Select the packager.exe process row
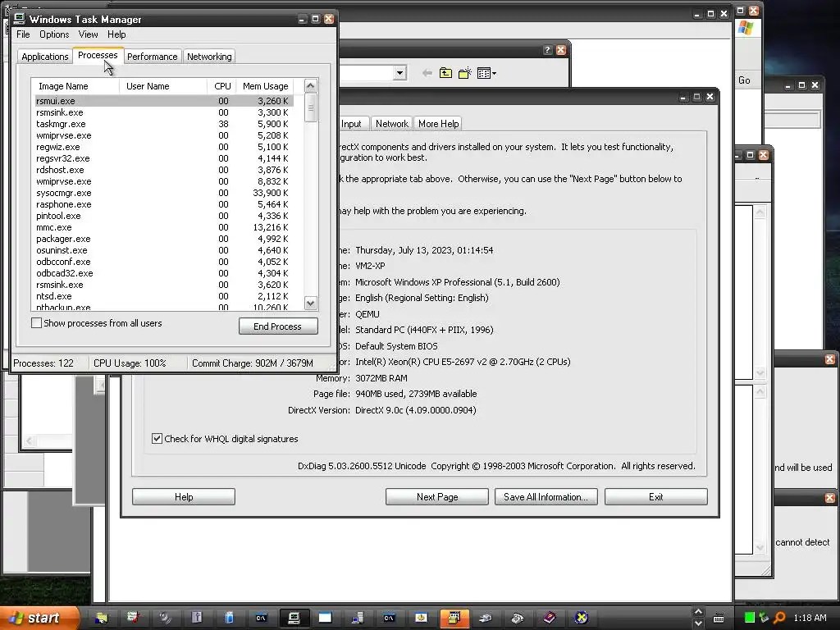840x630 pixels. [x=163, y=239]
